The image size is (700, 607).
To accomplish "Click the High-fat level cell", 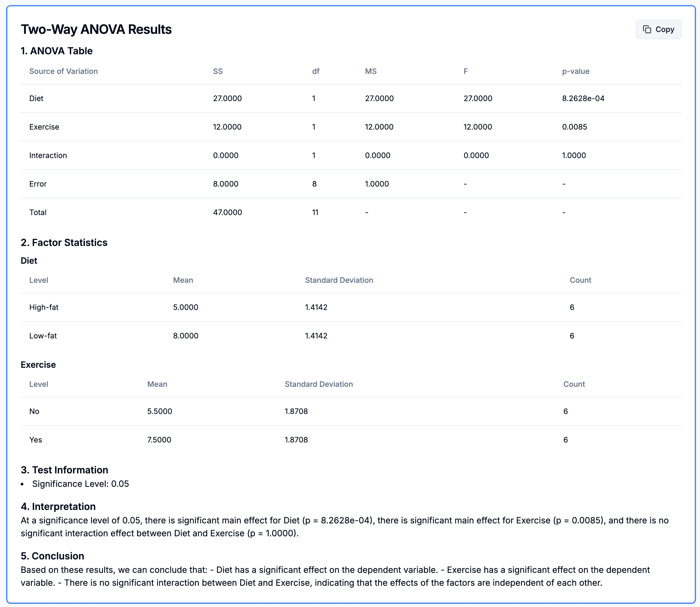I will tap(44, 307).
